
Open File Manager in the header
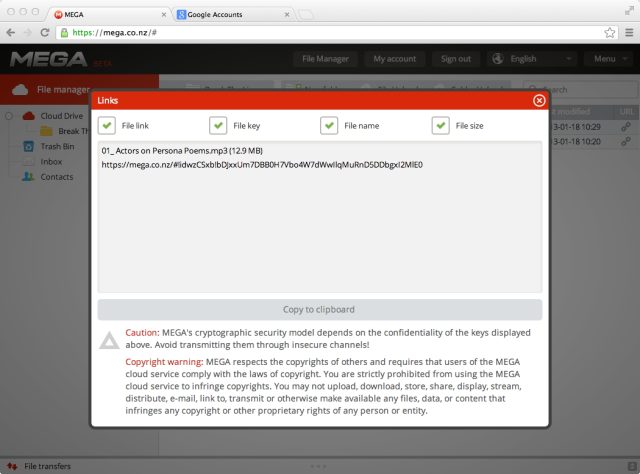click(325, 59)
